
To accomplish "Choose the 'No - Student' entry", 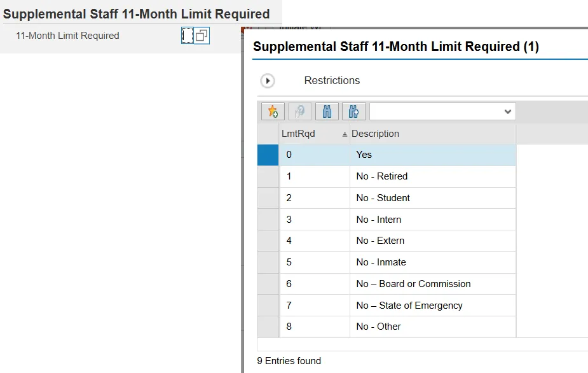I will click(x=383, y=198).
